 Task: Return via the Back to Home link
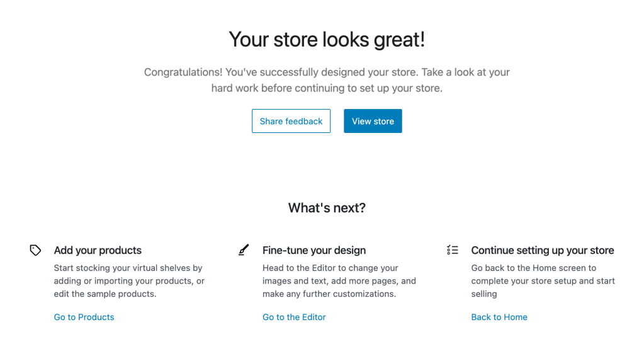(499, 317)
